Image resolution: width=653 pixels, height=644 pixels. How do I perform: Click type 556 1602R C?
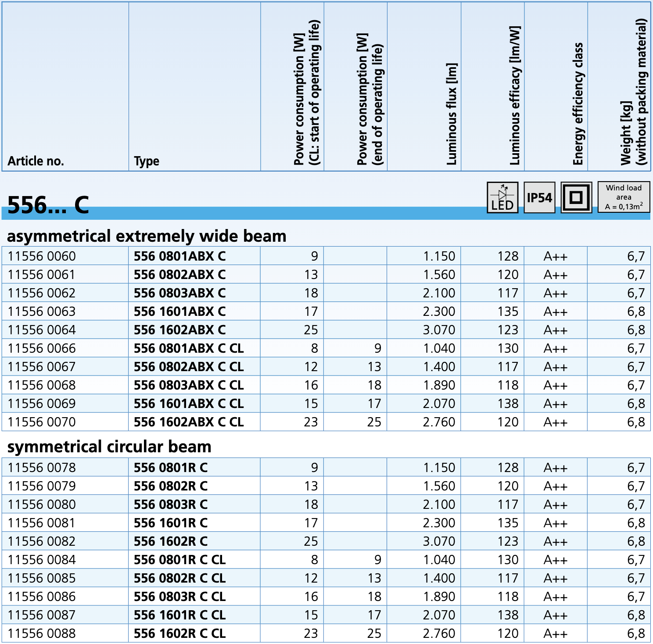171,541
